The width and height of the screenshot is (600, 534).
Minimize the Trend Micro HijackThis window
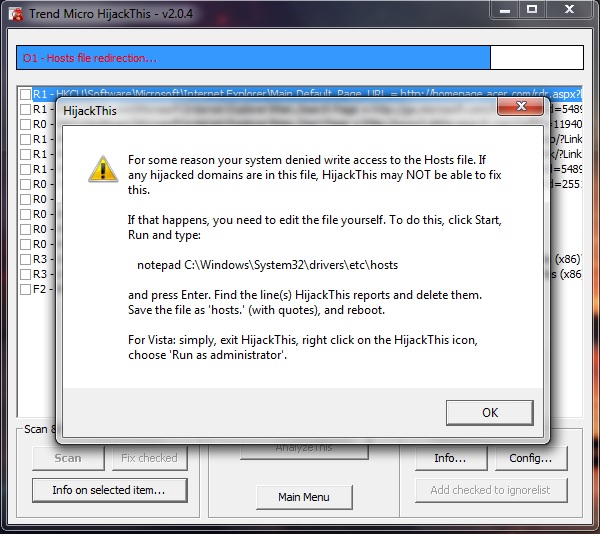pyautogui.click(x=504, y=10)
